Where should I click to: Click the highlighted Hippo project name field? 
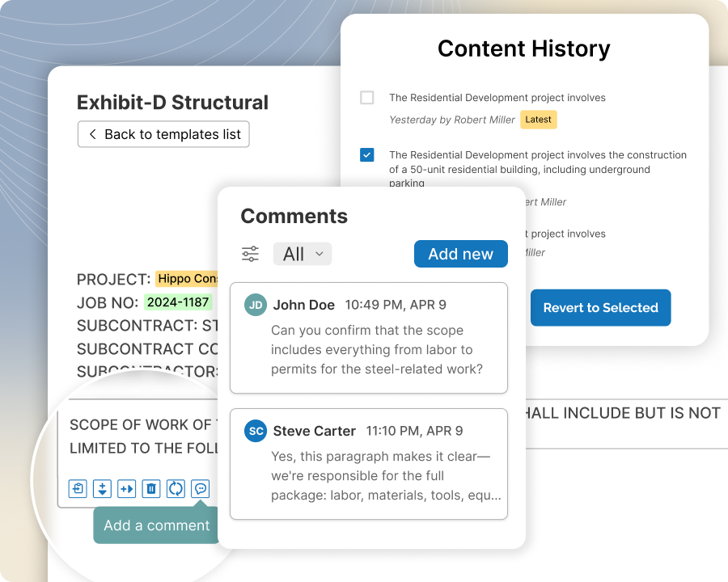tap(187, 278)
